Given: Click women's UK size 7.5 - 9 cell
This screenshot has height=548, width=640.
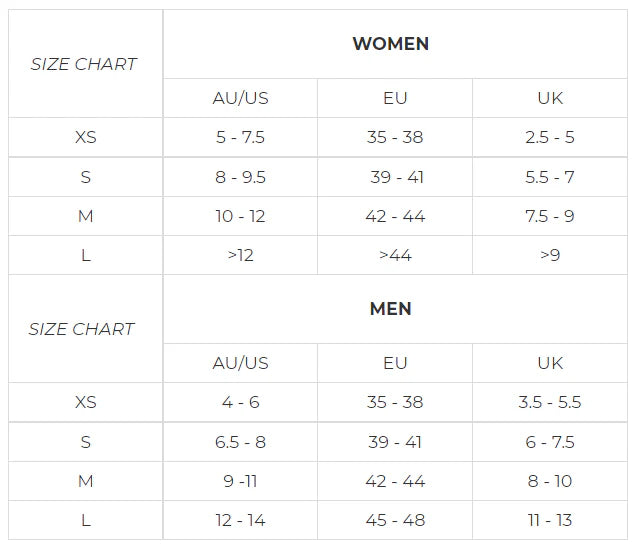Looking at the screenshot, I should click(x=550, y=216).
